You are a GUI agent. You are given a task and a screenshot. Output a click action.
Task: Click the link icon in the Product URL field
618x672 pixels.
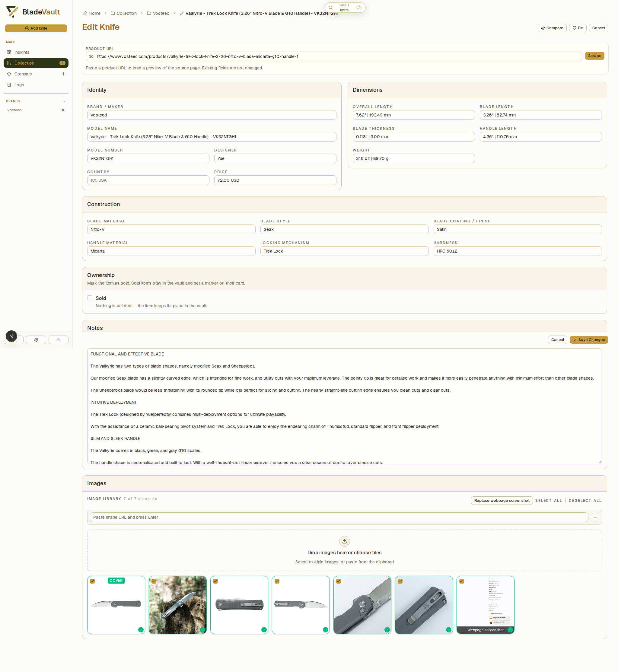[x=91, y=56]
